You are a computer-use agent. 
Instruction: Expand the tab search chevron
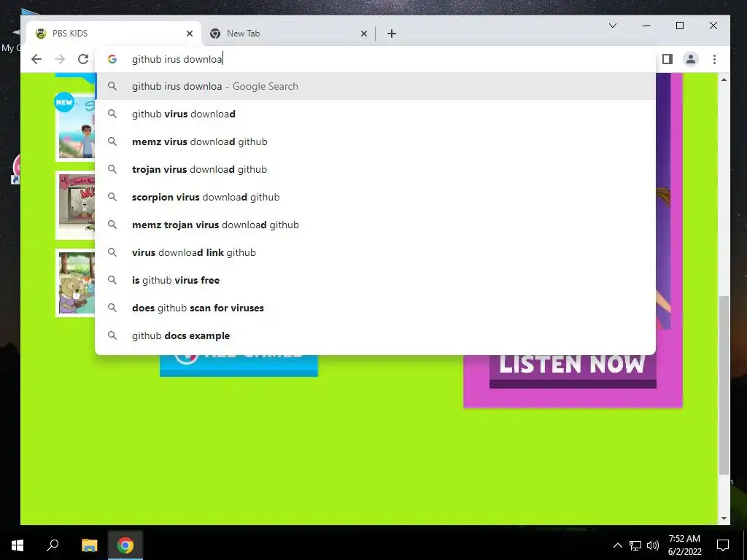pyautogui.click(x=613, y=26)
